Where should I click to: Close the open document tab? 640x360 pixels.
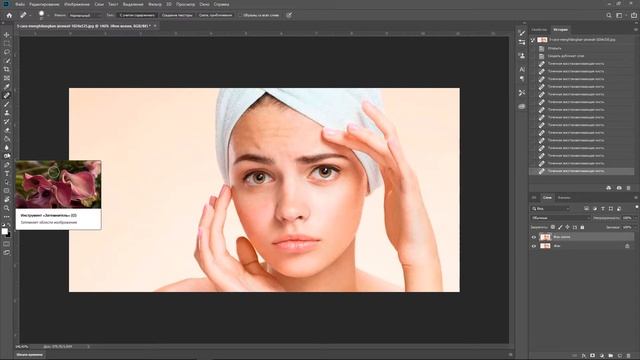[155, 26]
